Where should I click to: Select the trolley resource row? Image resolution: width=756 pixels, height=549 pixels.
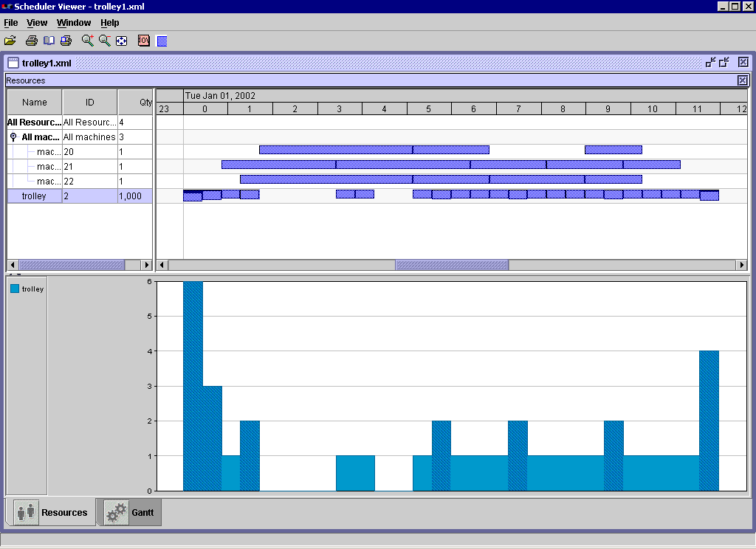(x=80, y=196)
